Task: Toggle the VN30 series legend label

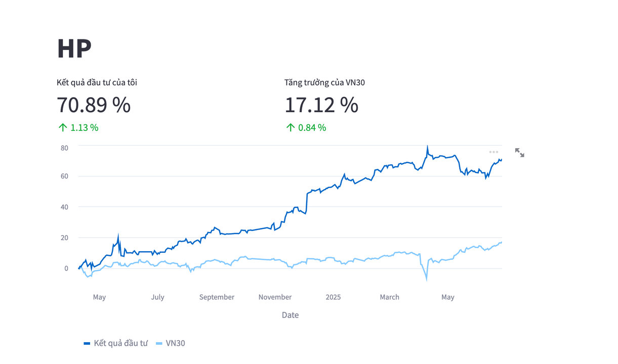Action: click(175, 343)
